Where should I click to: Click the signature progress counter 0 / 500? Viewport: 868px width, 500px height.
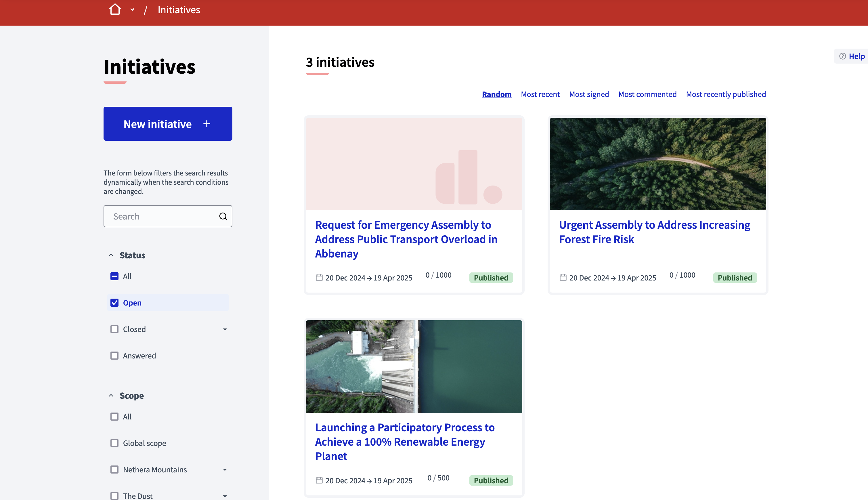pos(438,477)
